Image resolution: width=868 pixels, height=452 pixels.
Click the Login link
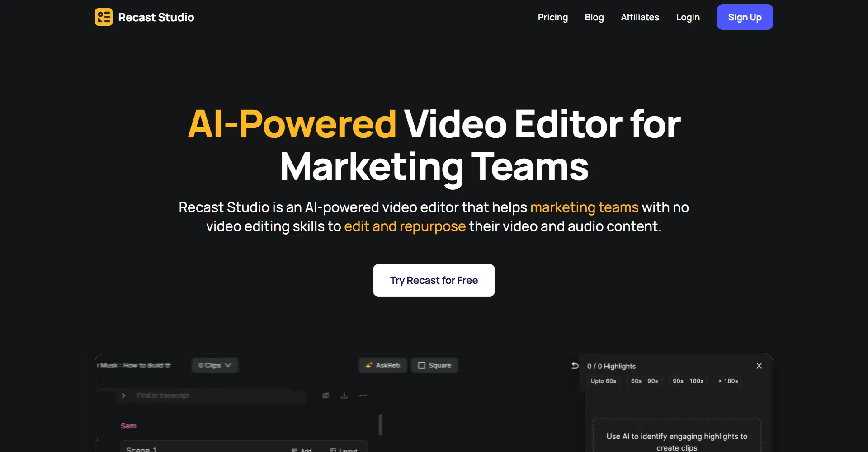pos(688,17)
